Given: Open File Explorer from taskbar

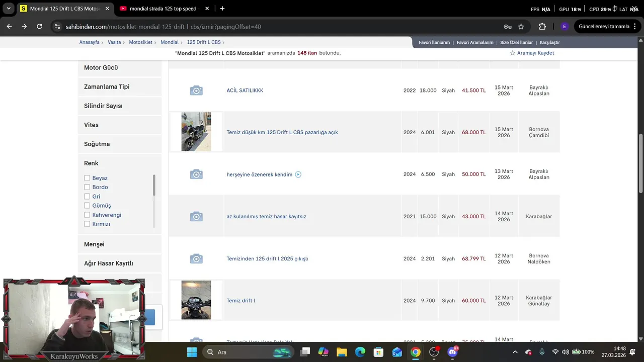Looking at the screenshot, I should (342, 352).
